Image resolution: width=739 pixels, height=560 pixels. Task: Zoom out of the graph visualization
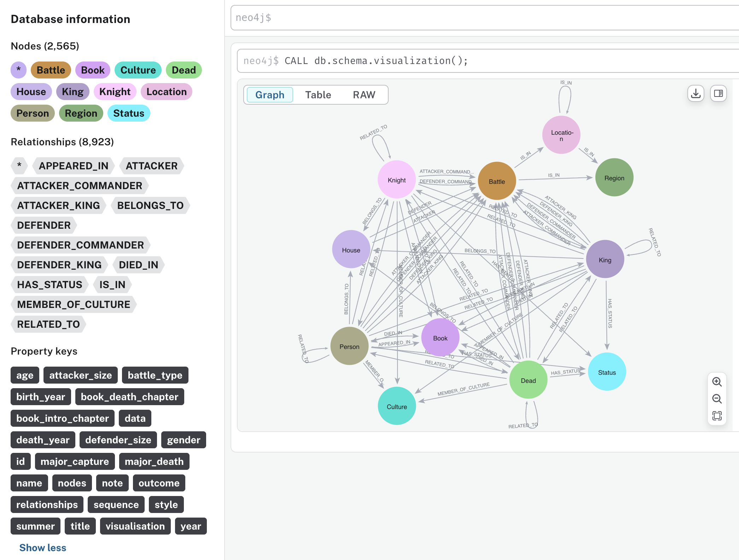point(717,399)
